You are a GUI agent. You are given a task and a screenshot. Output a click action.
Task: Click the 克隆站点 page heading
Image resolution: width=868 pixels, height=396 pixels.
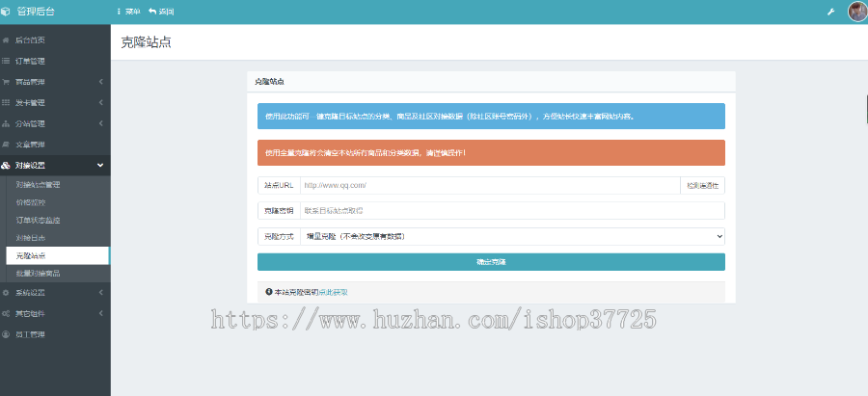coord(147,42)
